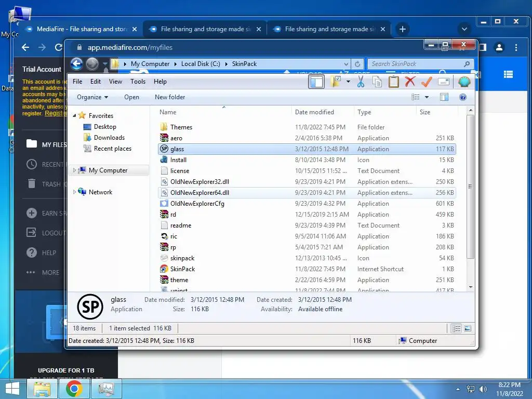
Task: Expand Network tree node
Action: point(74,192)
